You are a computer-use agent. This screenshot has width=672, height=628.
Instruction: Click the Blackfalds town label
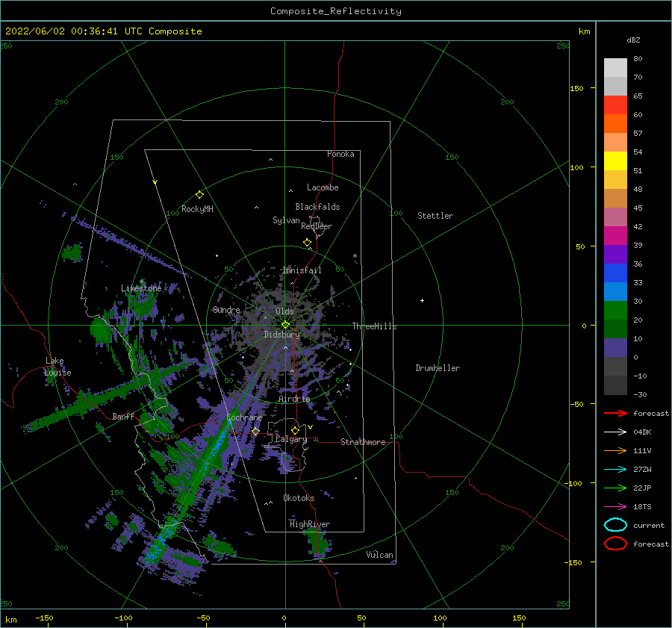coord(317,207)
